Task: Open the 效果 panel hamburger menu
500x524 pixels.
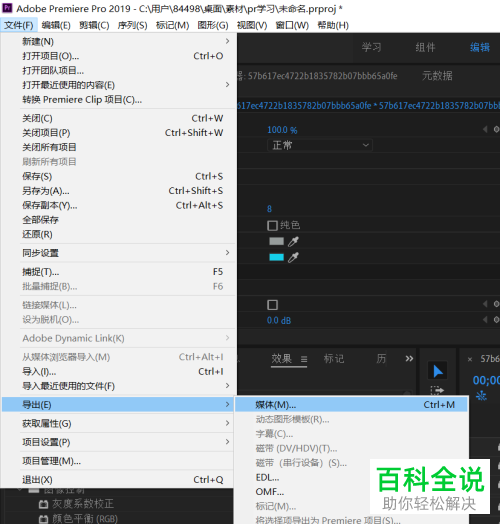Action: point(304,359)
